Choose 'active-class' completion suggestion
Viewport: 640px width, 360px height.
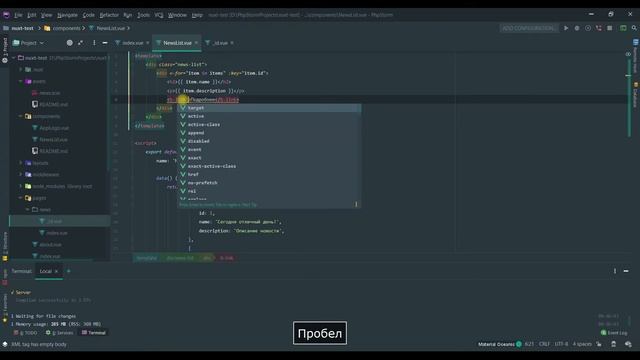269,124
